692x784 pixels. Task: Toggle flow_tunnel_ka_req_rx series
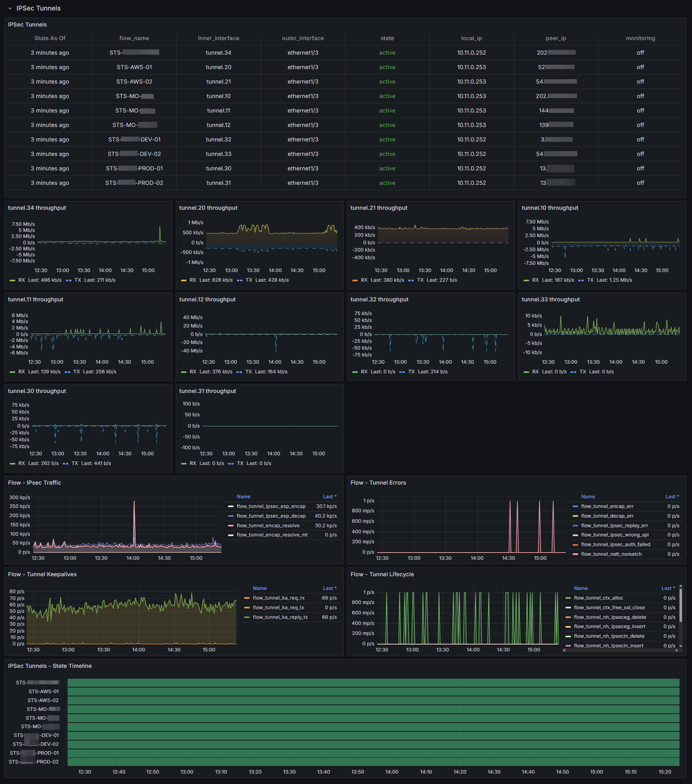pos(279,598)
